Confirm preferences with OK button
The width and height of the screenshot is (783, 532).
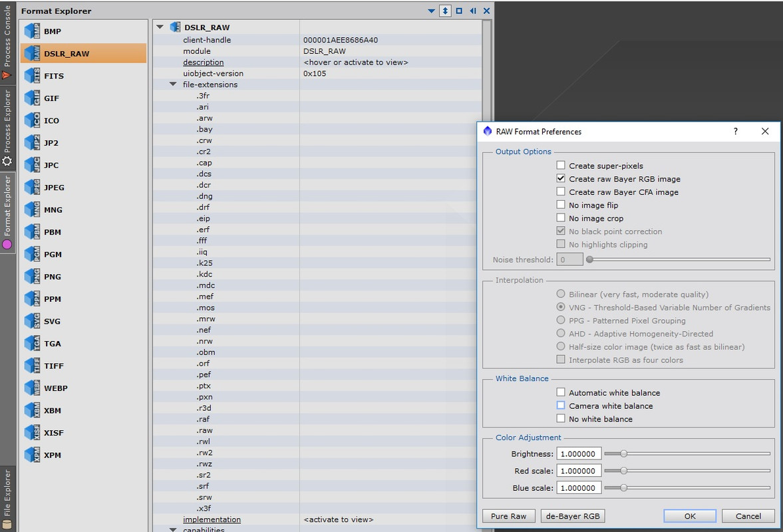click(690, 516)
